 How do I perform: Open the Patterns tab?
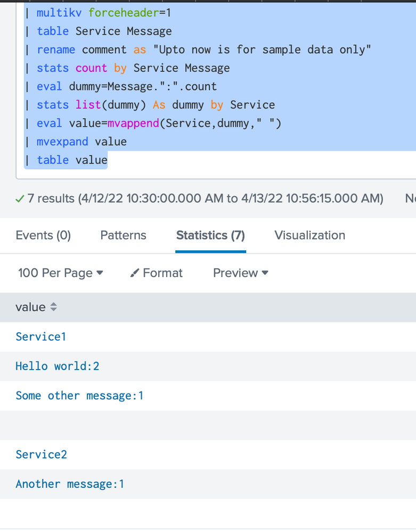123,235
